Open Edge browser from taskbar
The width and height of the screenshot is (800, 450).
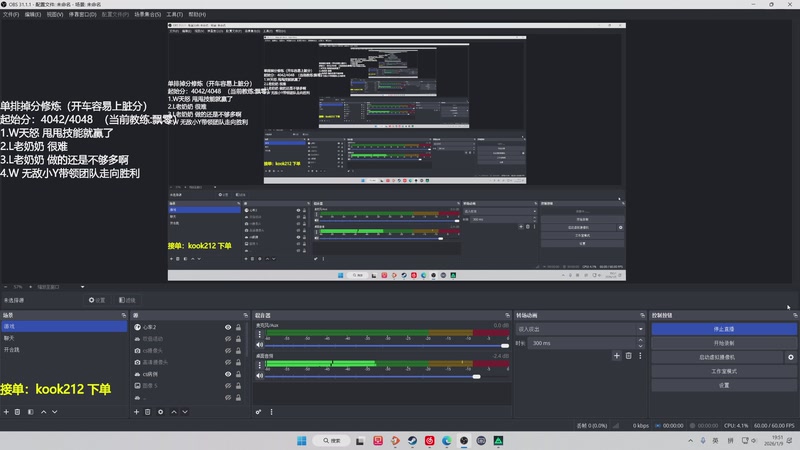(446, 441)
